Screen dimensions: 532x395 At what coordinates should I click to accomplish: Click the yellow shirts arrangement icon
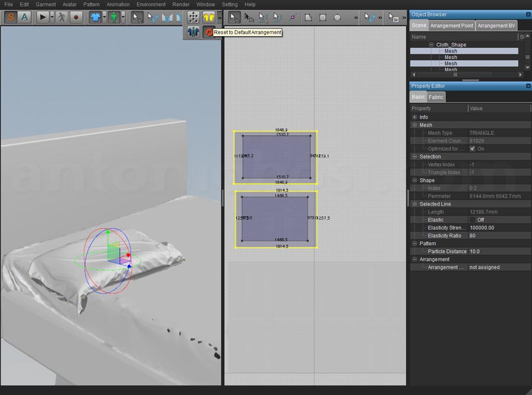[209, 17]
